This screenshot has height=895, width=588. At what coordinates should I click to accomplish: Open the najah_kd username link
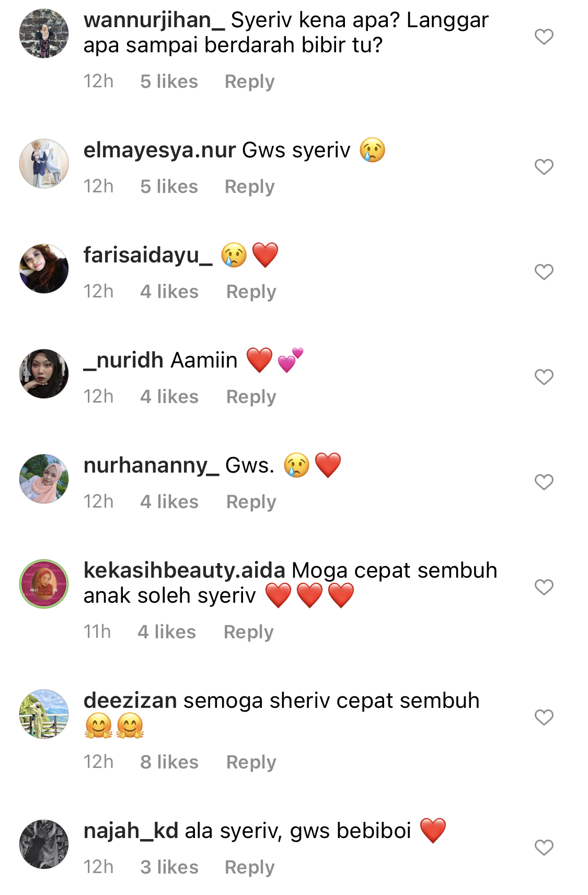(131, 831)
